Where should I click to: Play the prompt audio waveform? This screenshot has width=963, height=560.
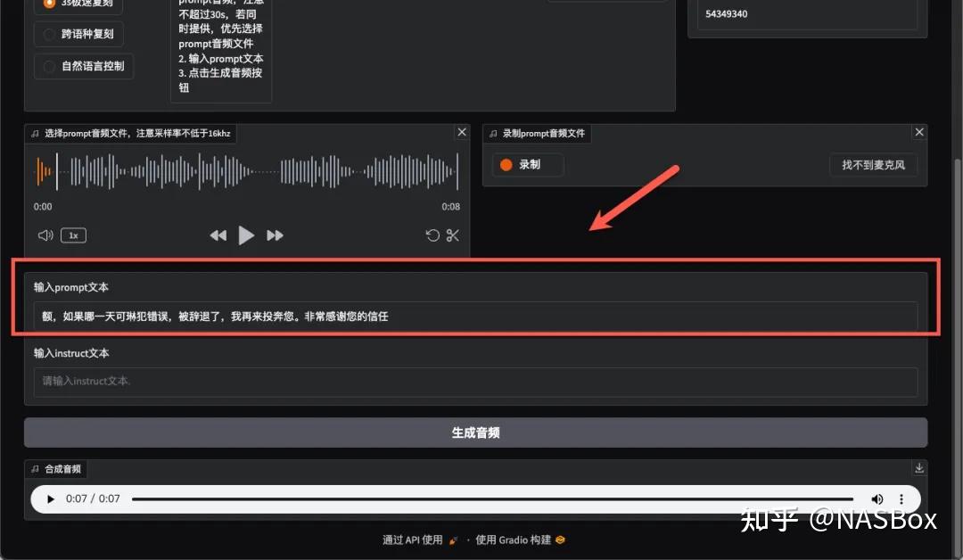247,235
